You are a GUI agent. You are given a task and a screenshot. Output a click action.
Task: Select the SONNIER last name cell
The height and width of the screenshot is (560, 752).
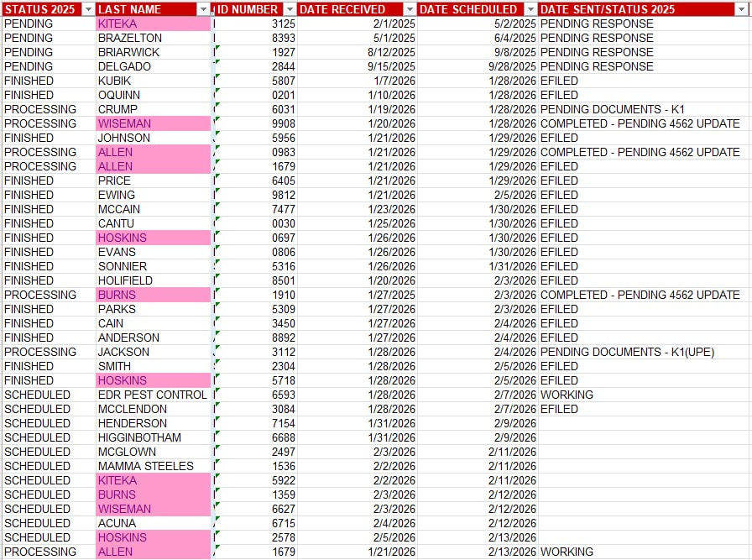coord(122,266)
